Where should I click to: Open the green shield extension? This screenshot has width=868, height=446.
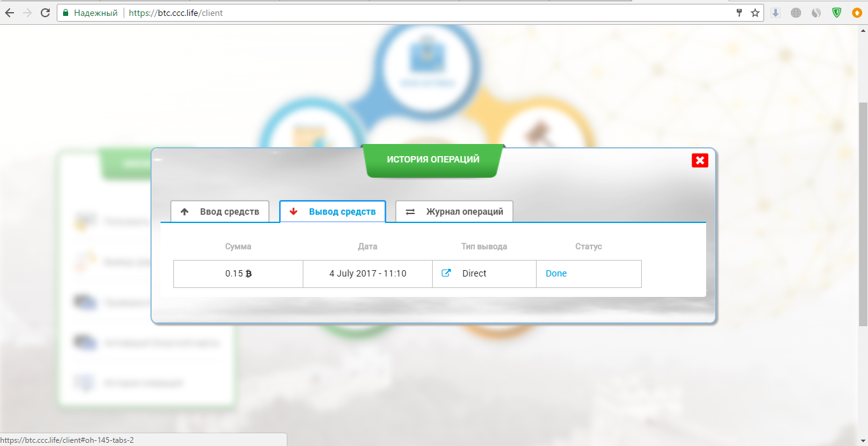pos(837,13)
